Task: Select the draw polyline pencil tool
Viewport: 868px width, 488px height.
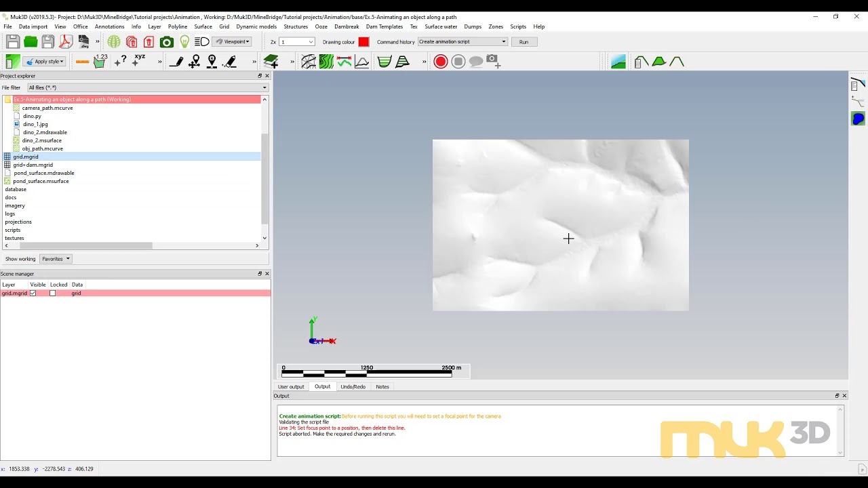Action: pos(176,62)
